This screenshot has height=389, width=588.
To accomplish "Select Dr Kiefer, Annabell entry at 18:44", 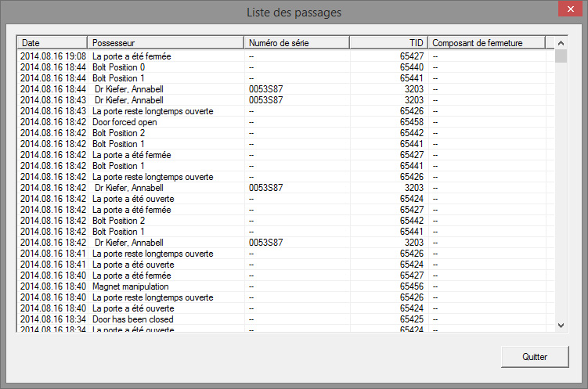I will pos(128,90).
